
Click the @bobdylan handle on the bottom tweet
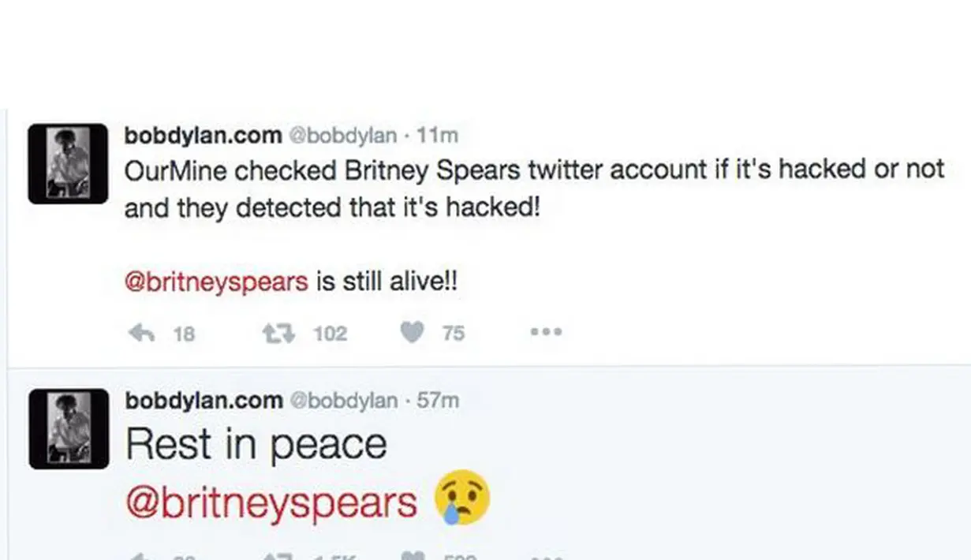pyautogui.click(x=342, y=400)
